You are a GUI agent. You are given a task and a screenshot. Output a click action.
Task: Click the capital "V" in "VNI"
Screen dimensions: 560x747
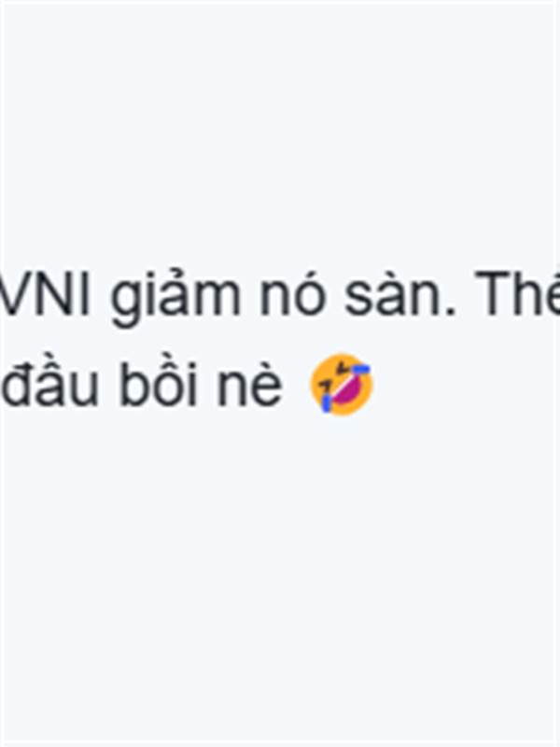tap(12, 293)
